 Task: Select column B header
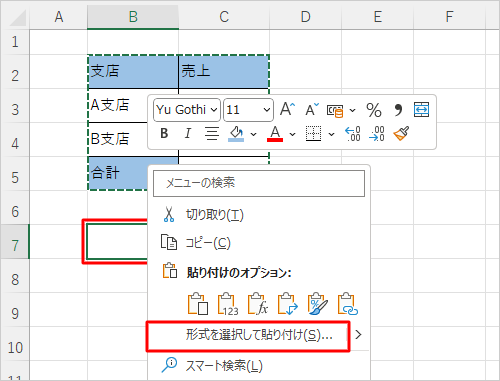[x=133, y=16]
